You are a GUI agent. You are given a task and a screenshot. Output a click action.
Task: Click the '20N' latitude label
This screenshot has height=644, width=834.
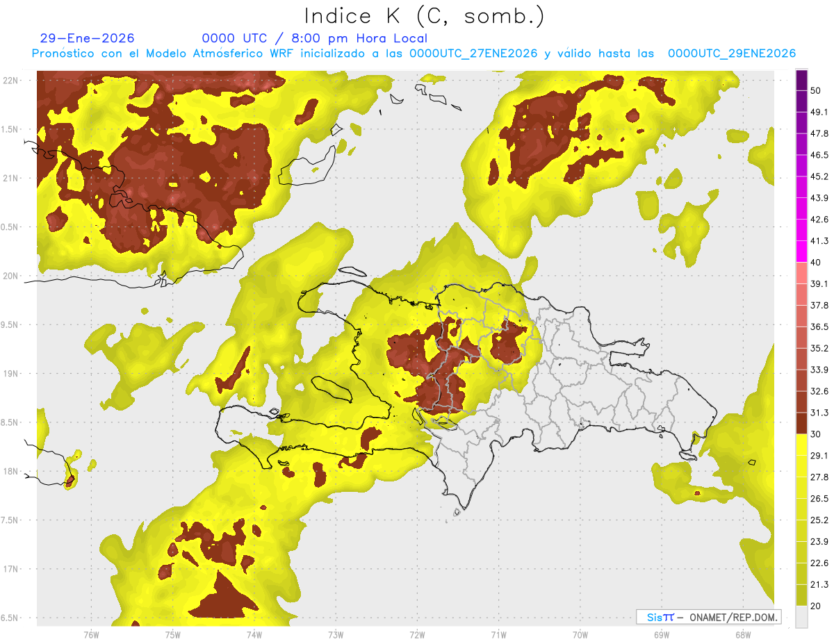[x=10, y=276]
